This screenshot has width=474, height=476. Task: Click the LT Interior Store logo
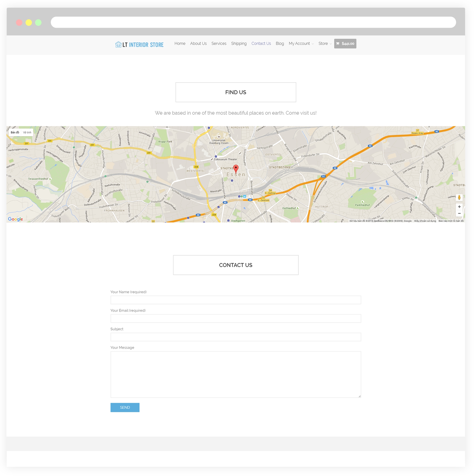[139, 45]
